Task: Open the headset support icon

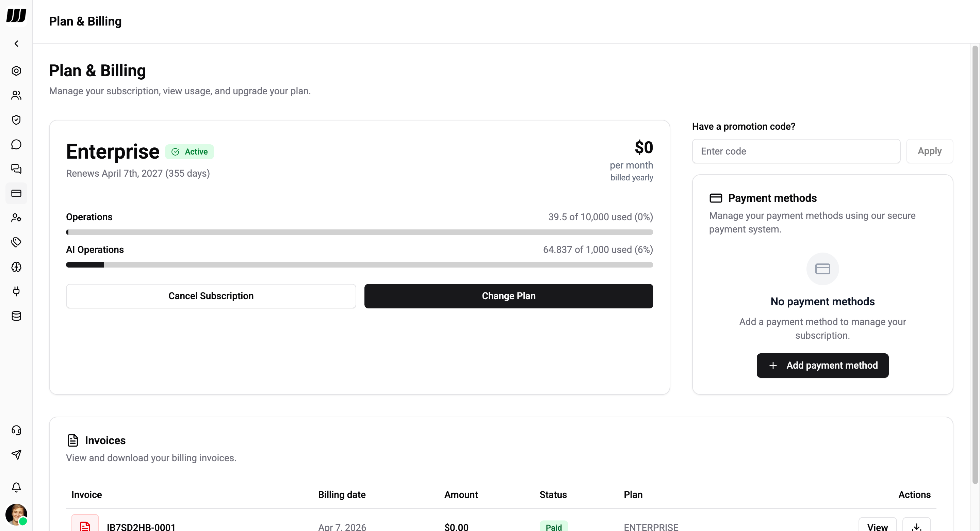Action: pos(16,430)
